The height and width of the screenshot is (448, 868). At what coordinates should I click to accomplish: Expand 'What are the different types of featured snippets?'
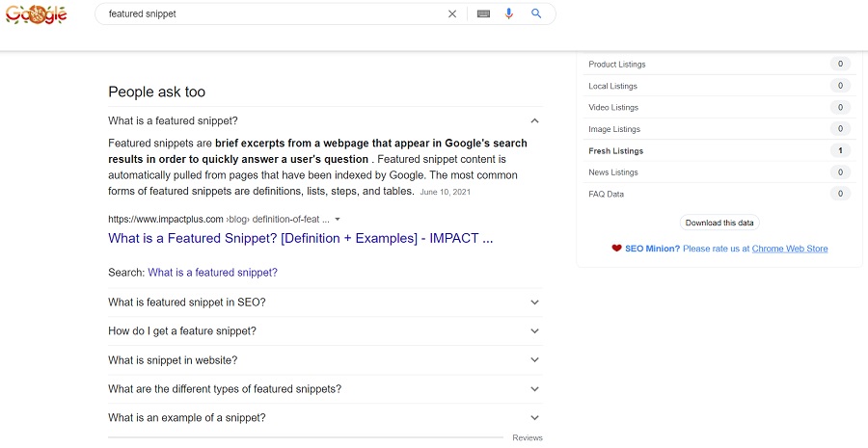click(x=326, y=389)
